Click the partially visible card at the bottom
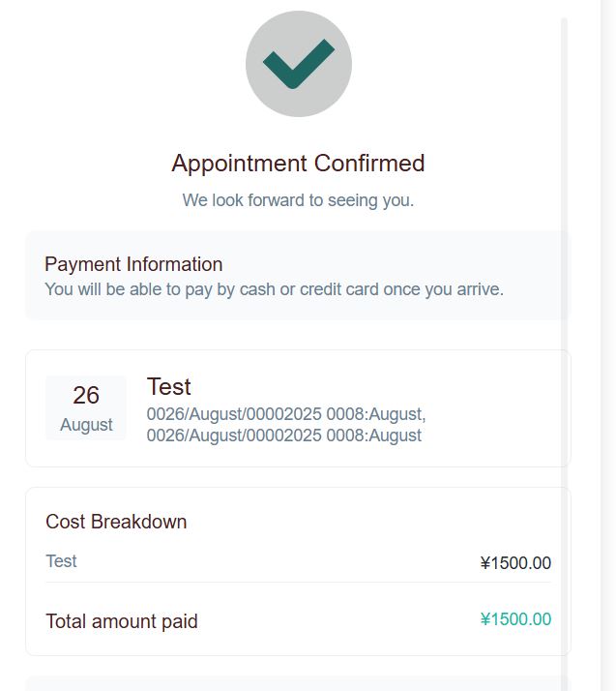 click(298, 683)
